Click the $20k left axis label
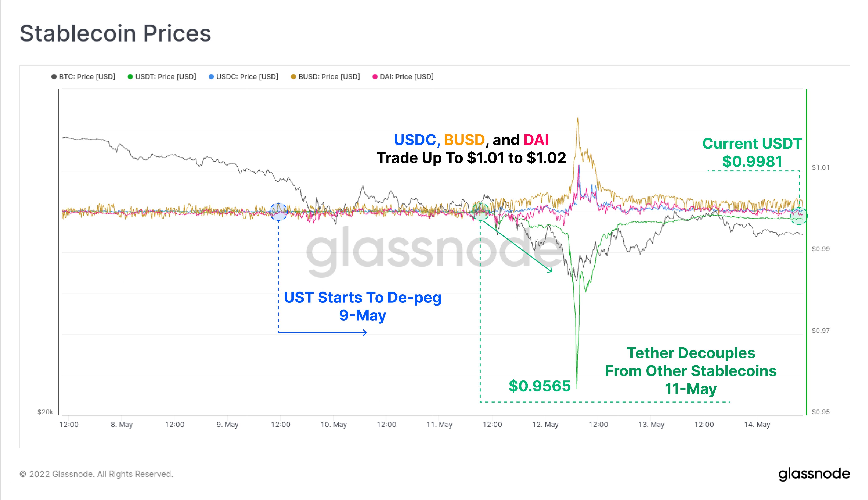 coord(45,412)
